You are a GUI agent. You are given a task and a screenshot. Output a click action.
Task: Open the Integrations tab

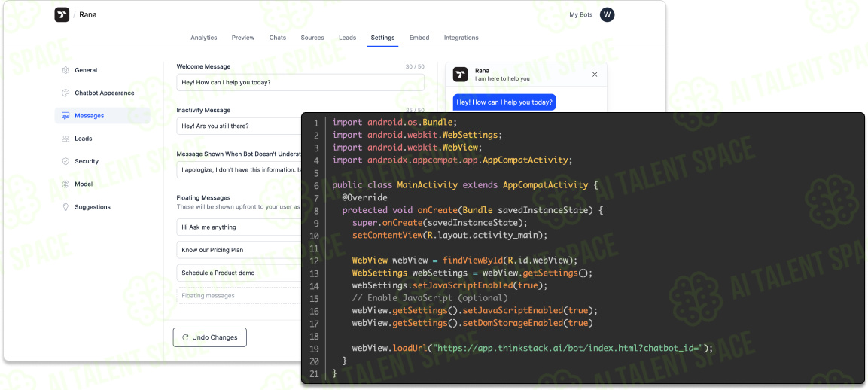(x=461, y=38)
